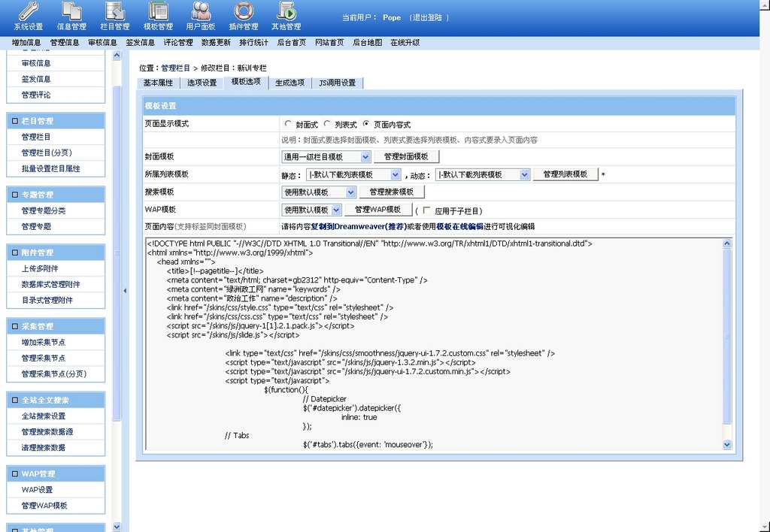Open the 封面模板 dropdown 通用一级栏目模板
770x532 pixels.
[x=326, y=157]
